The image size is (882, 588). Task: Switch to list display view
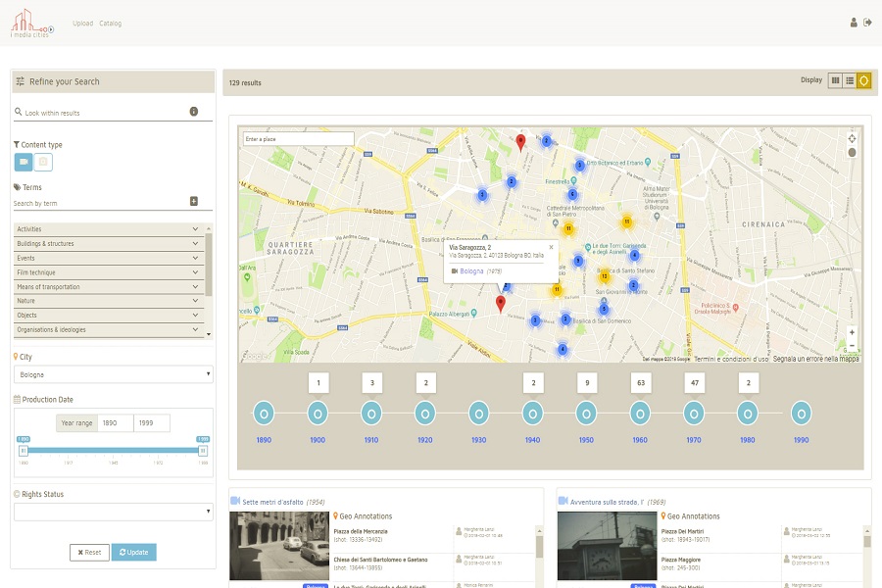(850, 80)
